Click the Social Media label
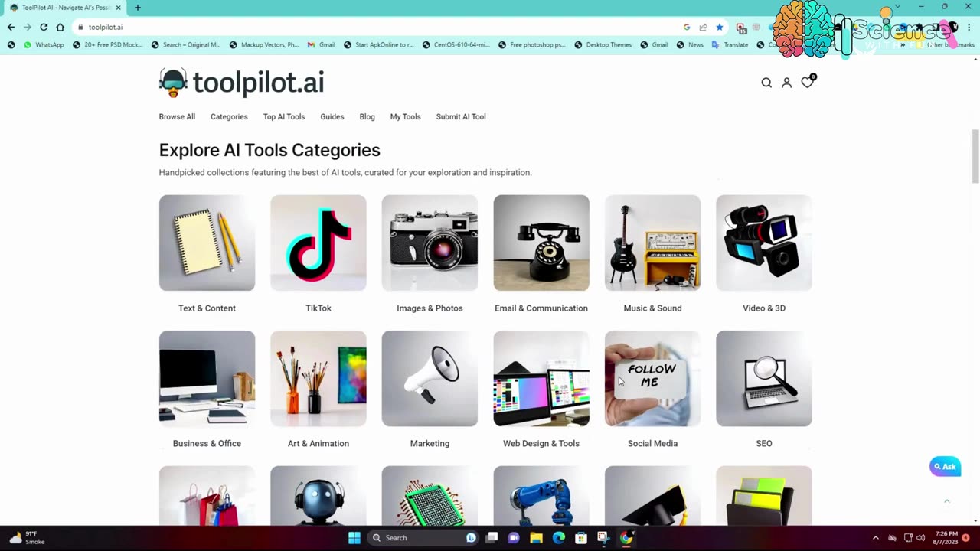 coord(652,444)
